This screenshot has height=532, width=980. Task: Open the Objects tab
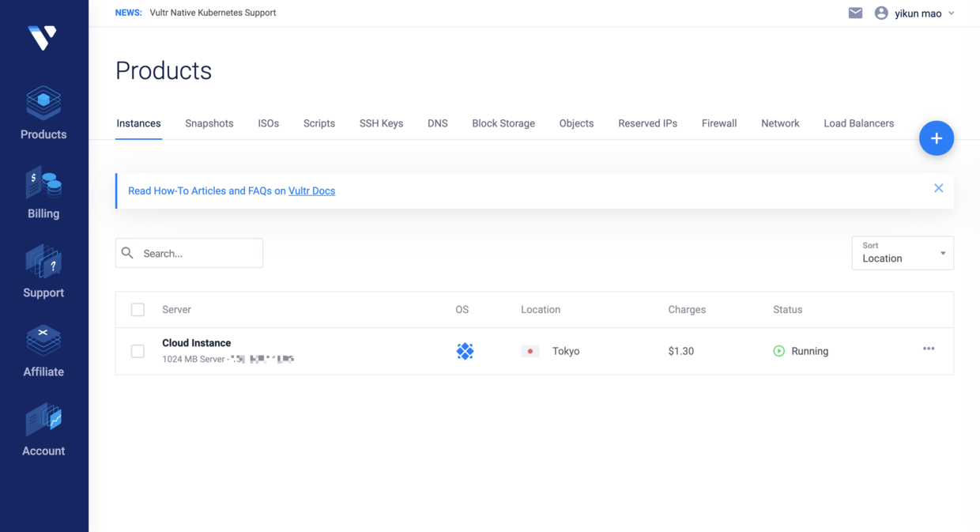click(x=576, y=123)
